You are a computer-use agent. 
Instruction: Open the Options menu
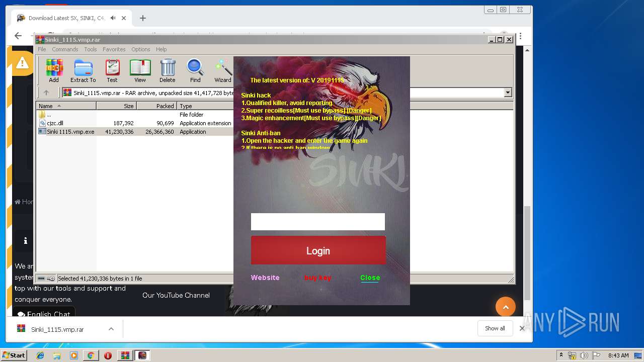141,49
